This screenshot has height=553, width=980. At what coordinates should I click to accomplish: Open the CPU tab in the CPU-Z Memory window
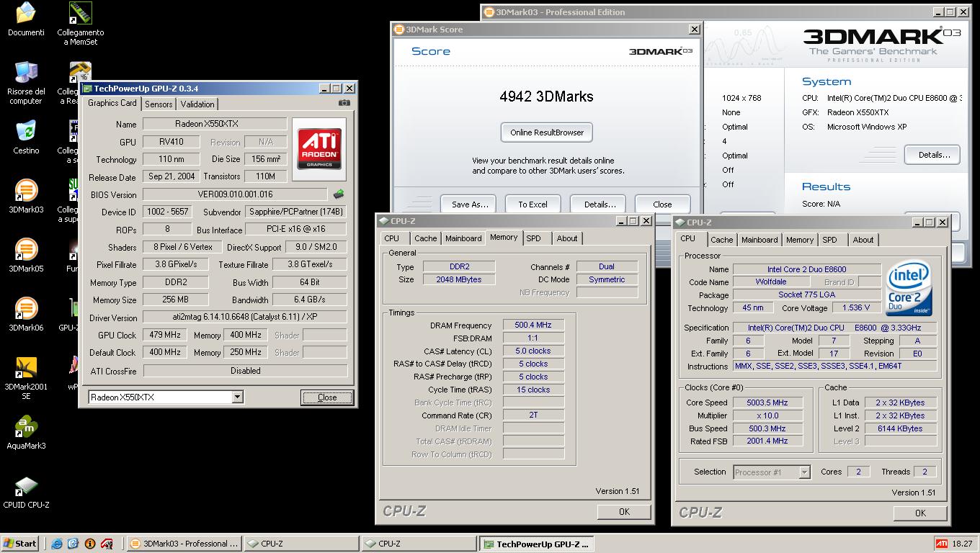point(392,238)
